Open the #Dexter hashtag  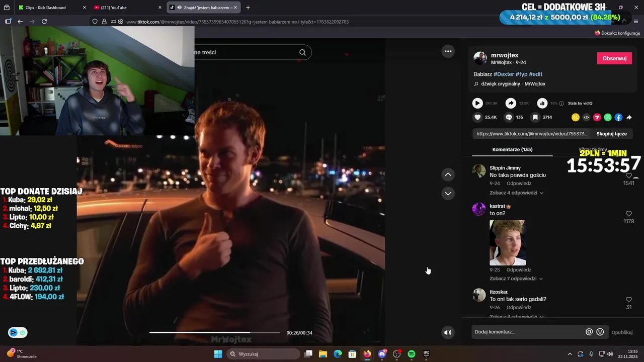coord(504,74)
